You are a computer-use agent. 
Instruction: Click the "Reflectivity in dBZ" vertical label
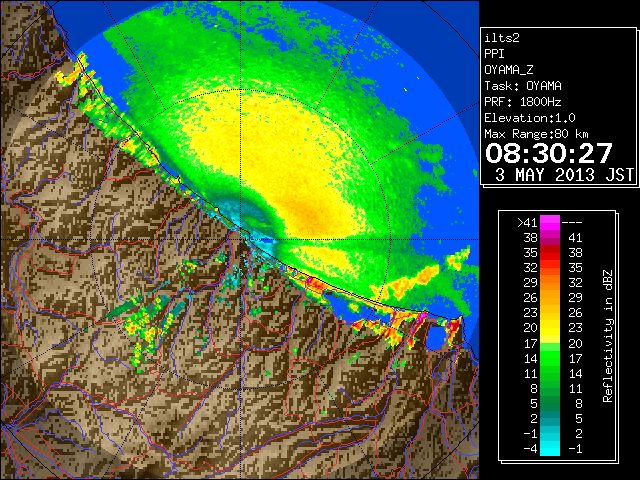608,336
